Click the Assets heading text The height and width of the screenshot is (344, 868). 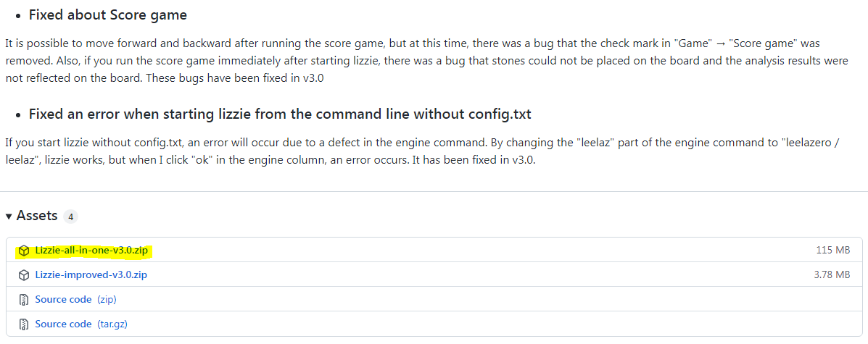pos(37,216)
